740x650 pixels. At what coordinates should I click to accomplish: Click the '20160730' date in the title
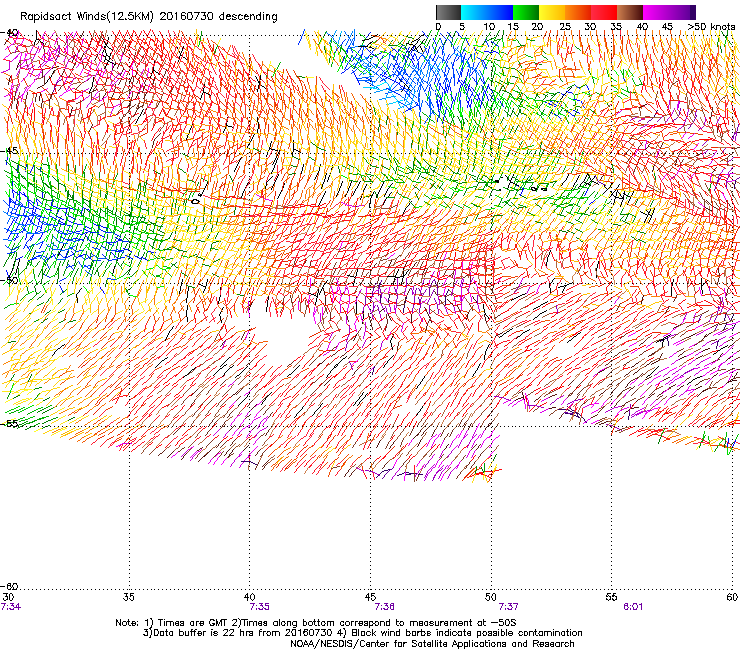click(186, 16)
